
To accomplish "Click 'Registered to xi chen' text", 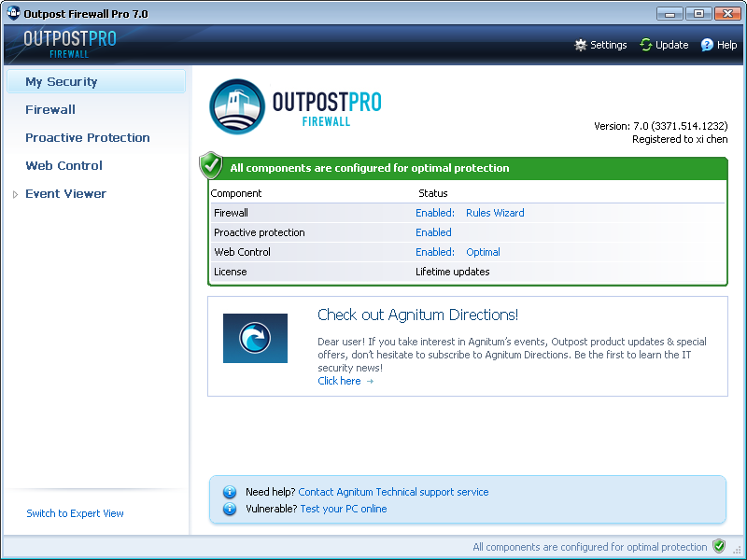I will [x=680, y=139].
